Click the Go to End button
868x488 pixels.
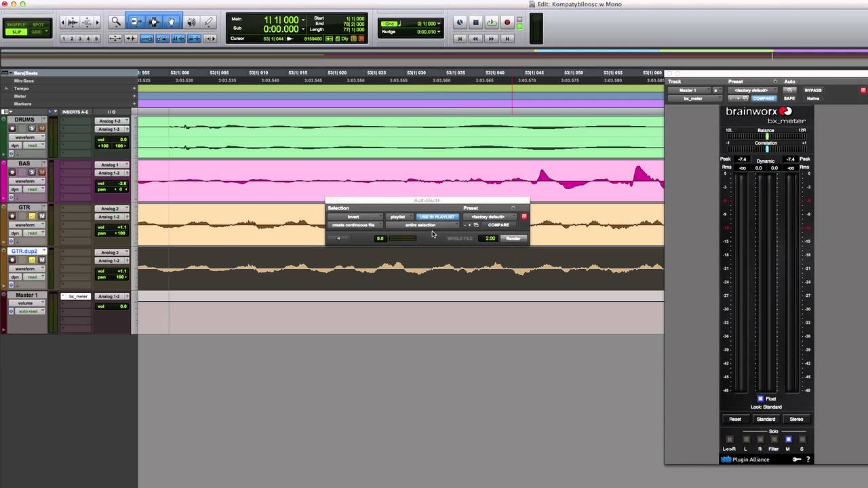[x=507, y=39]
